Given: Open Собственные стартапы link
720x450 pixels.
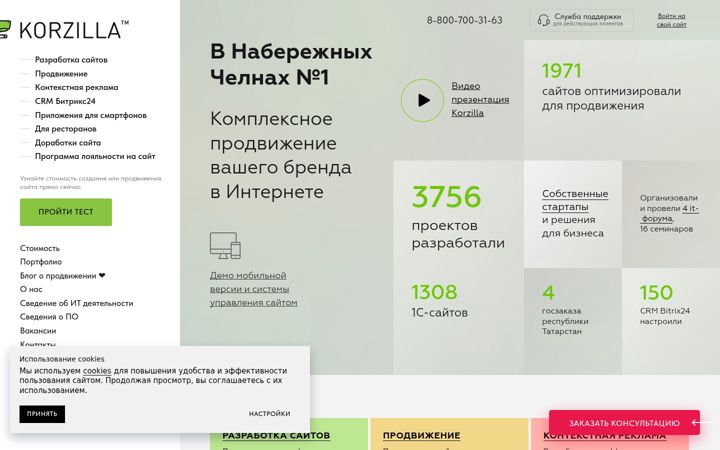Looking at the screenshot, I should tap(575, 200).
